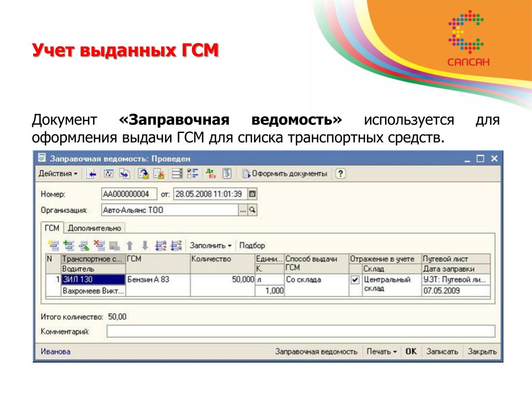532x399 pixels.
Task: Open the calendar picker beside the date
Action: tap(252, 194)
